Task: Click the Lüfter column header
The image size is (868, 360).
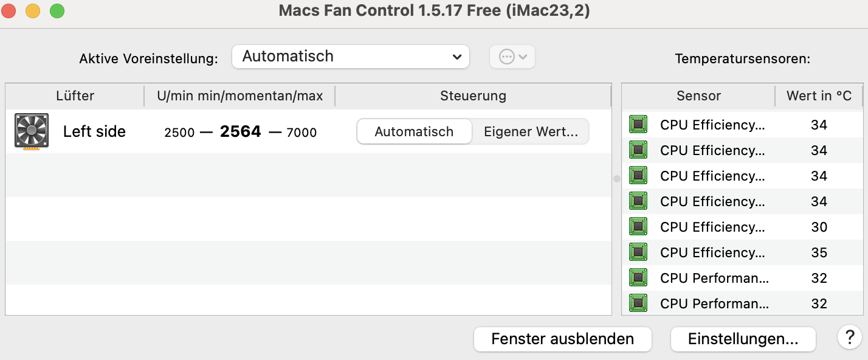Action: (x=75, y=95)
